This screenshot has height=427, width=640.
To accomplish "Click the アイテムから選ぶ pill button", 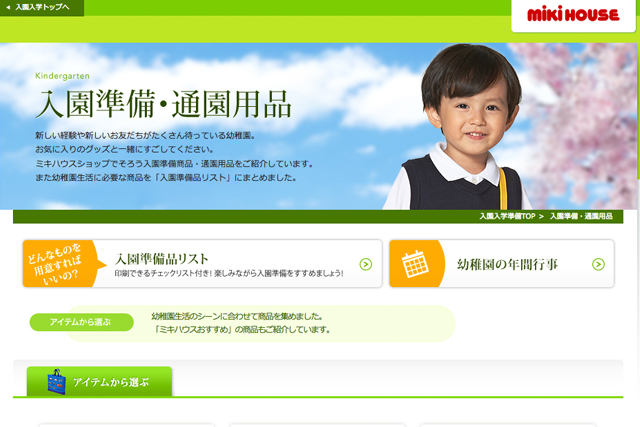I will (x=82, y=322).
